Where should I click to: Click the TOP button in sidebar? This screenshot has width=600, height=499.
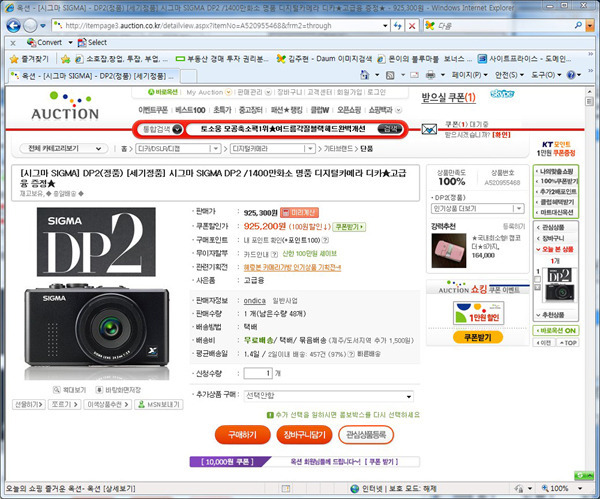tap(567, 343)
